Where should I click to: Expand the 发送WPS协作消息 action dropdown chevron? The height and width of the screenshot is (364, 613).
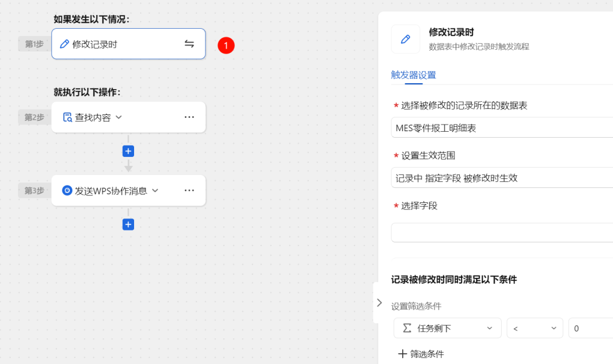pos(155,190)
